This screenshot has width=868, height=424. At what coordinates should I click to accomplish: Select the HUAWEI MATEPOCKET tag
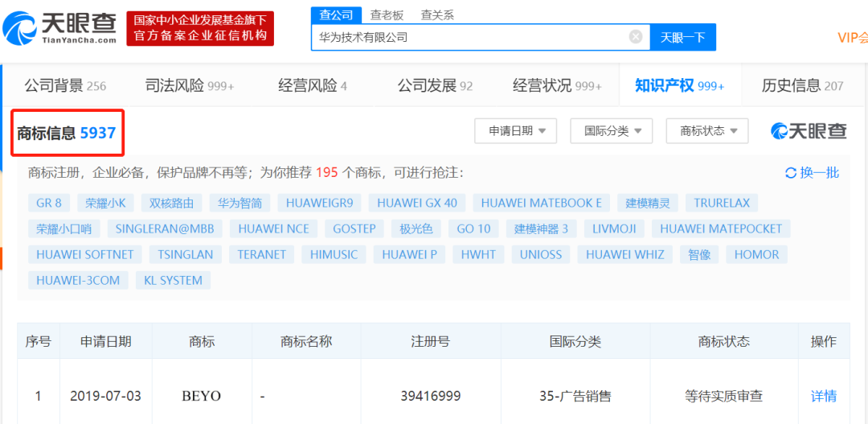(721, 228)
